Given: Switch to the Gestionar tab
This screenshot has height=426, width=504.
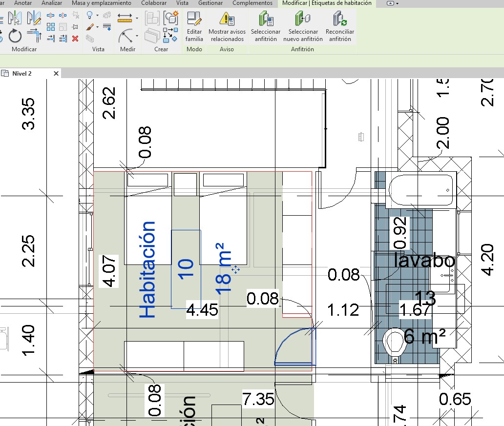Looking at the screenshot, I should click(x=210, y=3).
